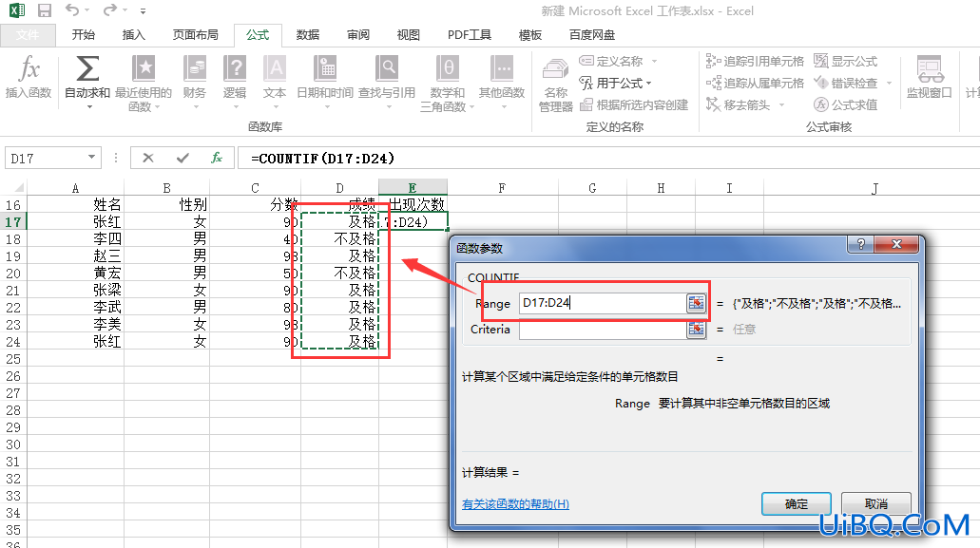Viewport: 980px width, 548px height.
Task: Switch to the Insert (插入) tab
Action: click(133, 35)
